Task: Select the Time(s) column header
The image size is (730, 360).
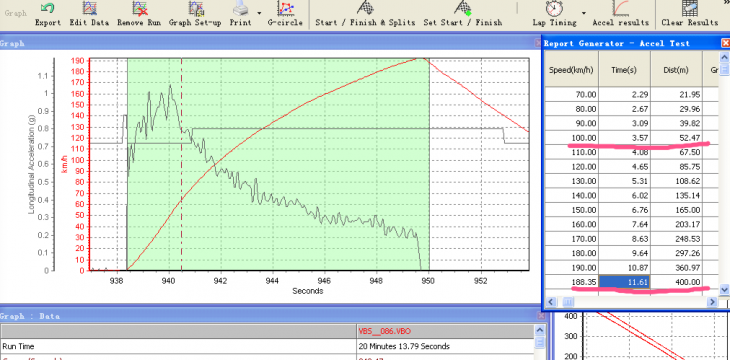Action: pyautogui.click(x=624, y=69)
